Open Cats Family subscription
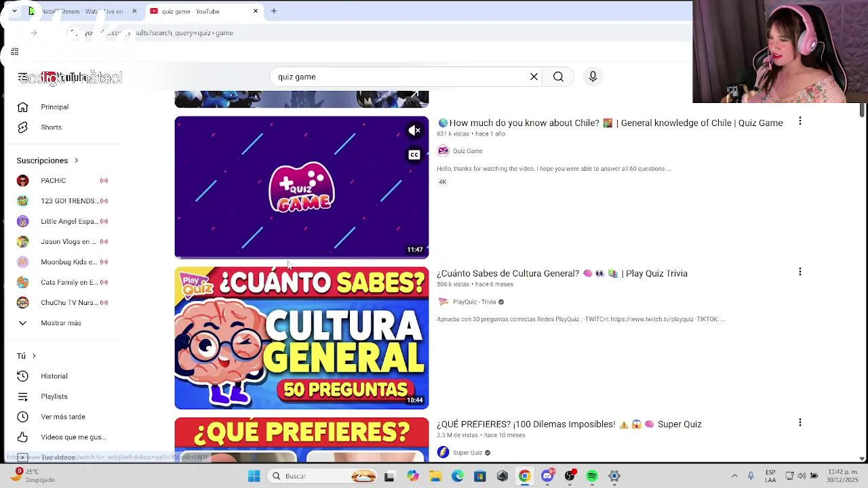868x488 pixels. pyautogui.click(x=62, y=283)
